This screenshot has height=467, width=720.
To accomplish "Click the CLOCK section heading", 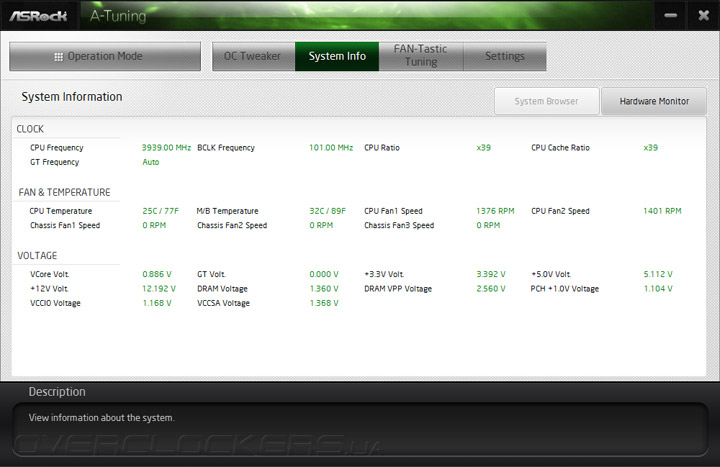I will (30, 129).
